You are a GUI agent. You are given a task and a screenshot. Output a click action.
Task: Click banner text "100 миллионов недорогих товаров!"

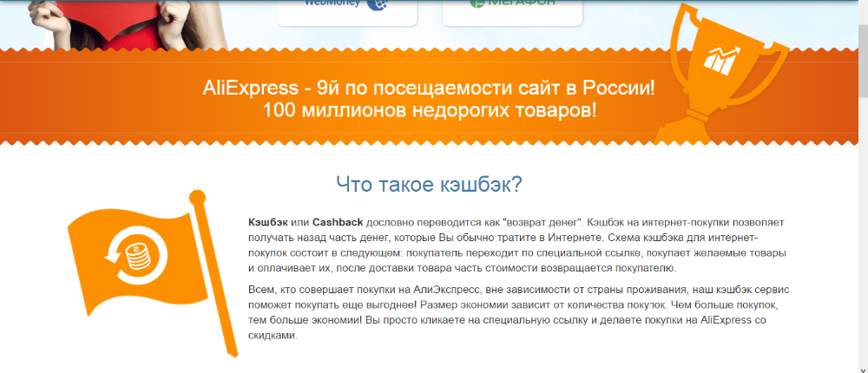pos(431,109)
